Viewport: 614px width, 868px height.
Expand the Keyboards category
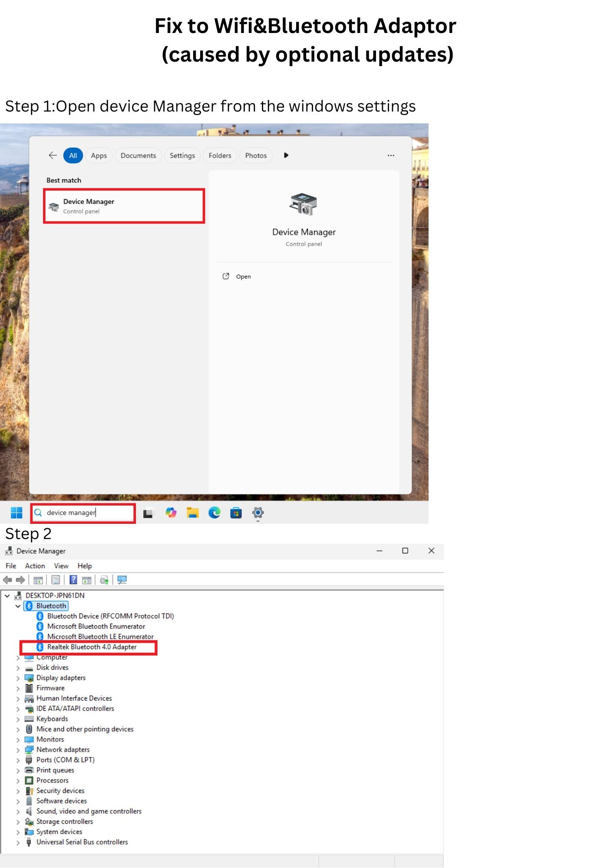[18, 719]
